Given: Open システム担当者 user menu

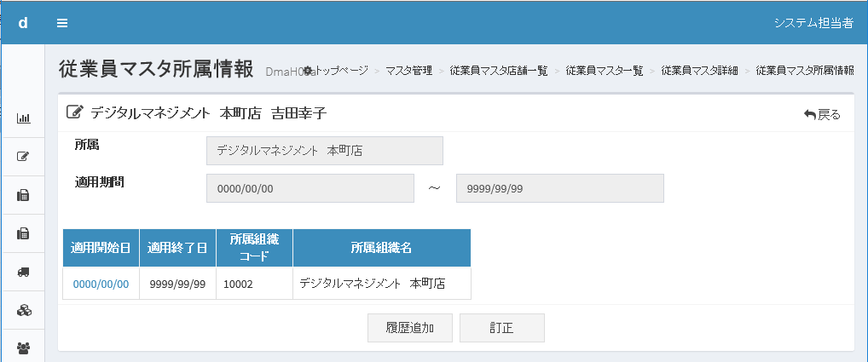Looking at the screenshot, I should [x=813, y=23].
